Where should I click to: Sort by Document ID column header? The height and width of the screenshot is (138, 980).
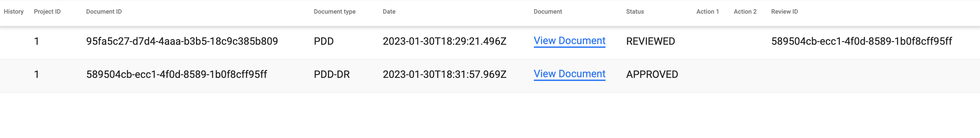[104, 12]
